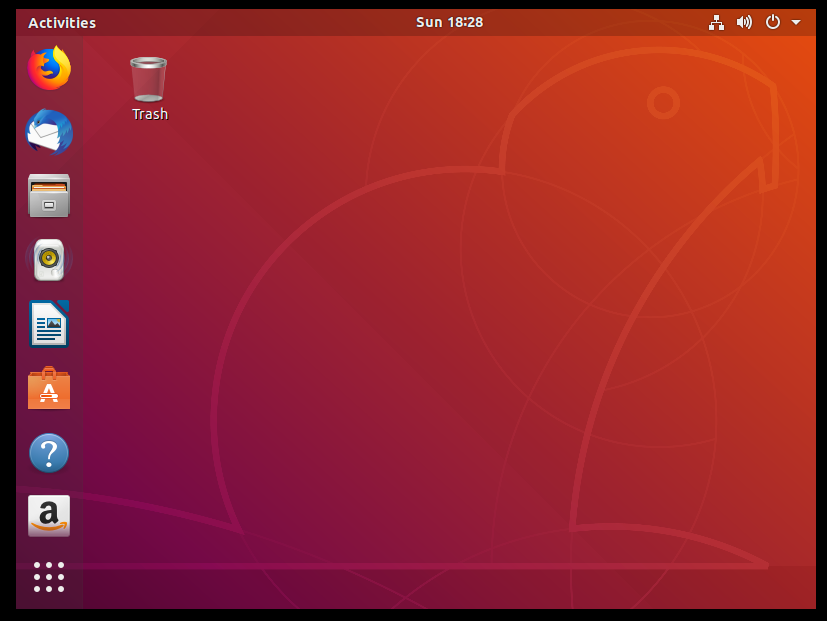
Task: Click the power icon in top bar
Action: (773, 22)
